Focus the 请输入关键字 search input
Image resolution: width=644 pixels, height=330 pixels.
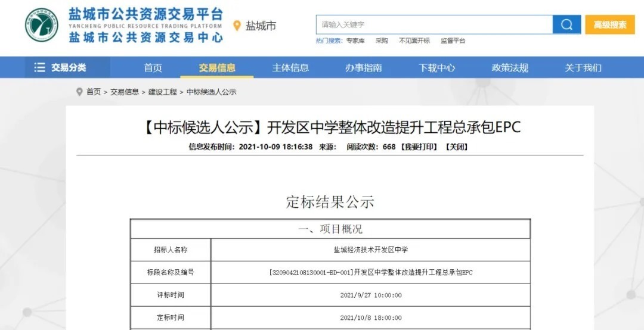coord(435,24)
